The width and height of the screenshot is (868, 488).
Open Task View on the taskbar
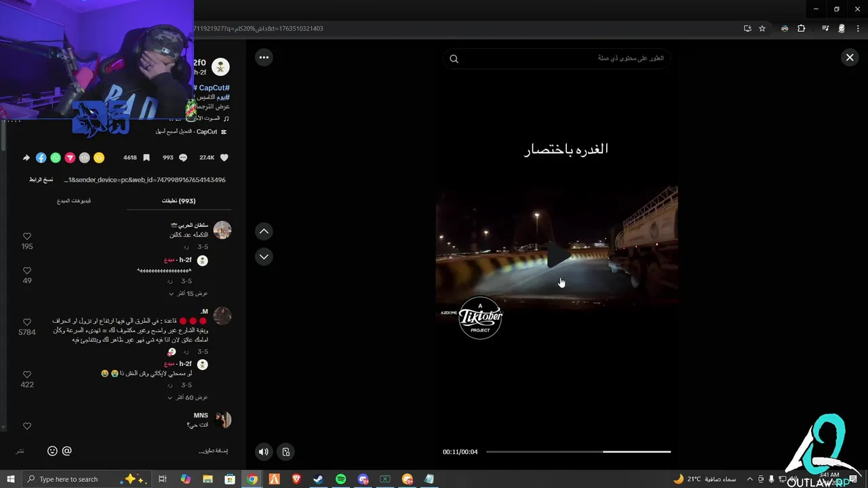[163, 479]
